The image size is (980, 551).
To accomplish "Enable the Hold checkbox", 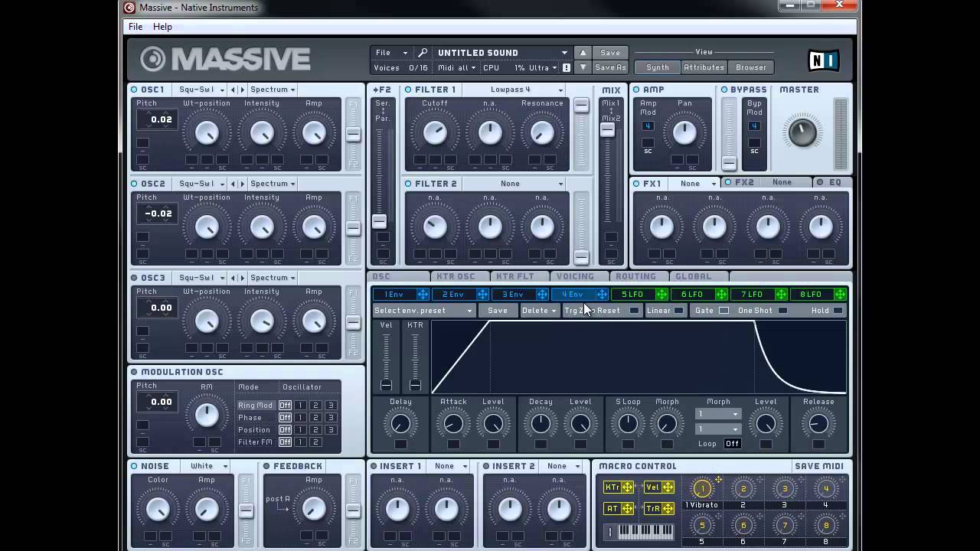I will (838, 311).
